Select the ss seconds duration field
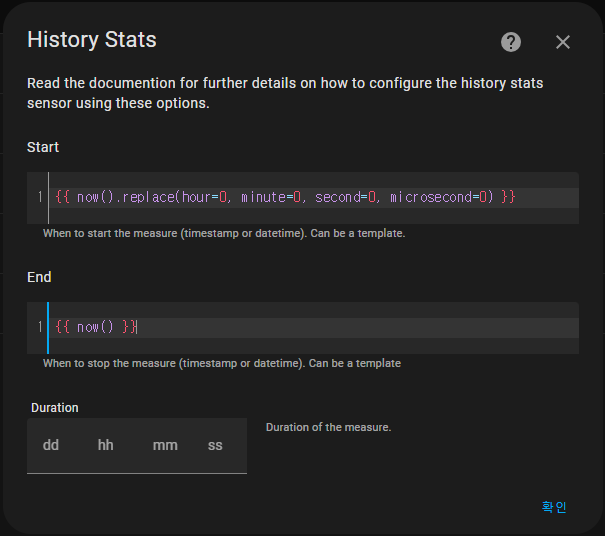This screenshot has width=605, height=536. 215,445
